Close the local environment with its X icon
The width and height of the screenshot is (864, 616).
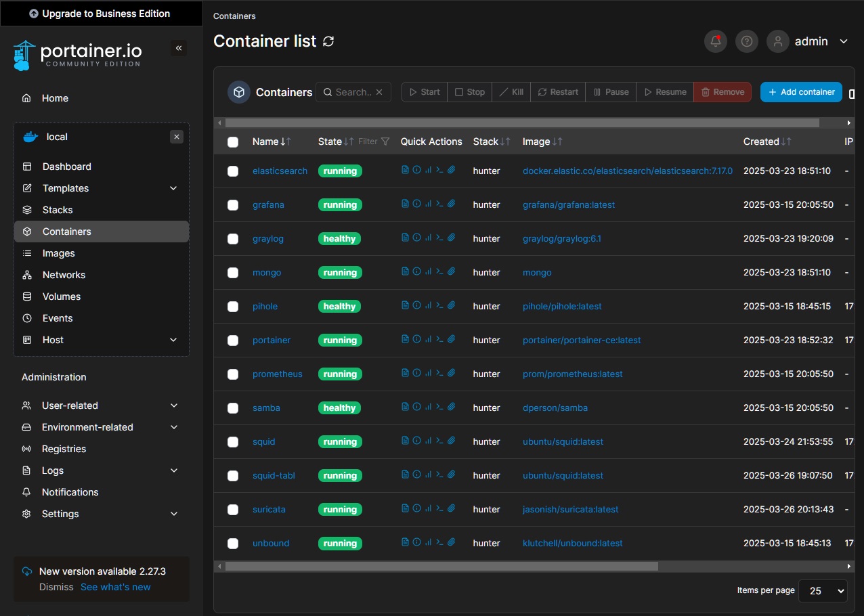pyautogui.click(x=177, y=137)
